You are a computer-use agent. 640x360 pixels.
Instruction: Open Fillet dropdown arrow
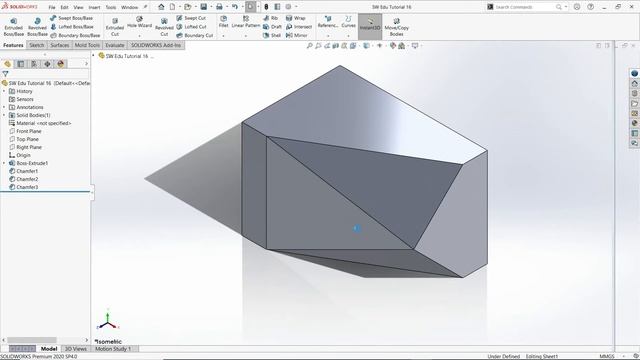click(x=223, y=36)
